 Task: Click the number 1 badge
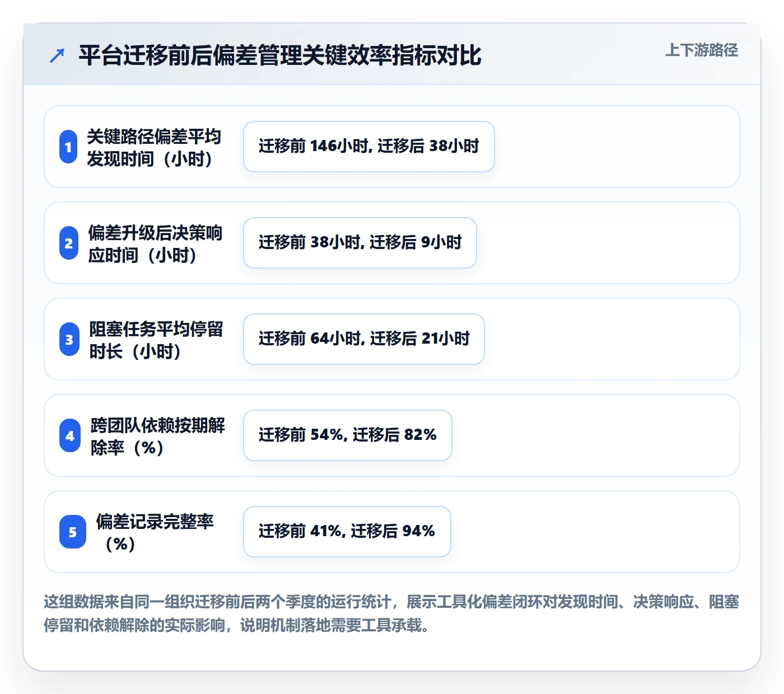pyautogui.click(x=68, y=147)
